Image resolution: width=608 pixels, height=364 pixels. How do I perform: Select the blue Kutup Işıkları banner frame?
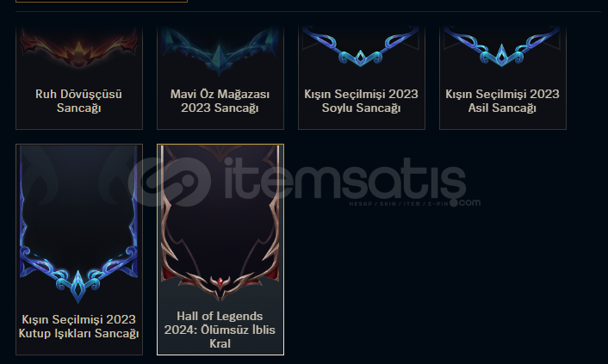pyautogui.click(x=78, y=225)
